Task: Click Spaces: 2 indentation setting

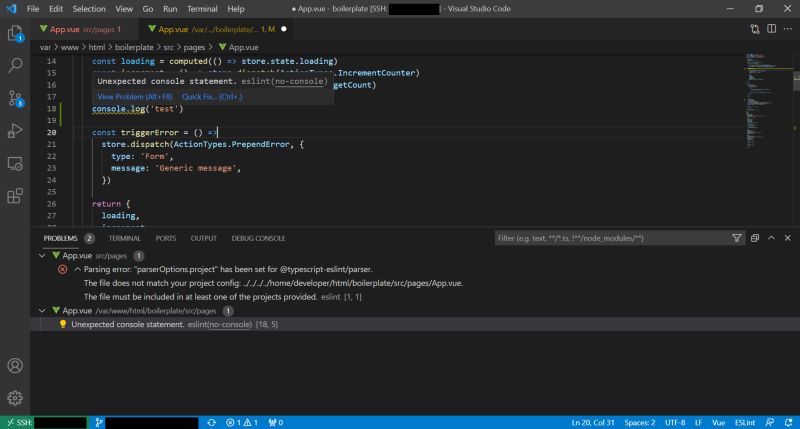Action: tap(639, 422)
